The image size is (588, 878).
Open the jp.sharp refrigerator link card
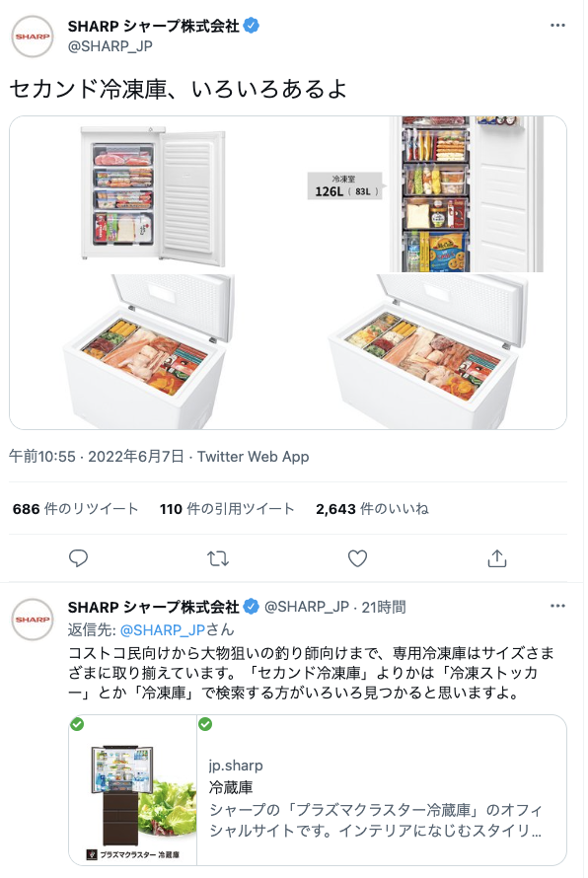[x=318, y=789]
